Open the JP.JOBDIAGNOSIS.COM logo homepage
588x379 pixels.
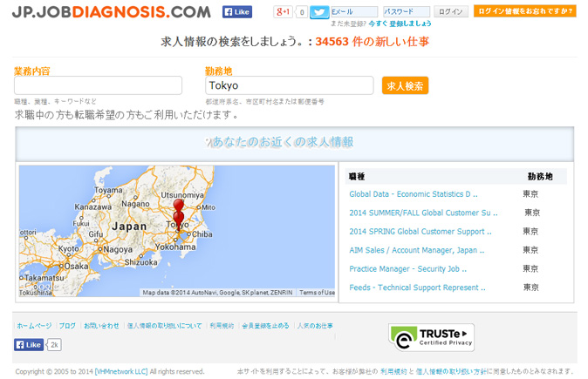(112, 12)
